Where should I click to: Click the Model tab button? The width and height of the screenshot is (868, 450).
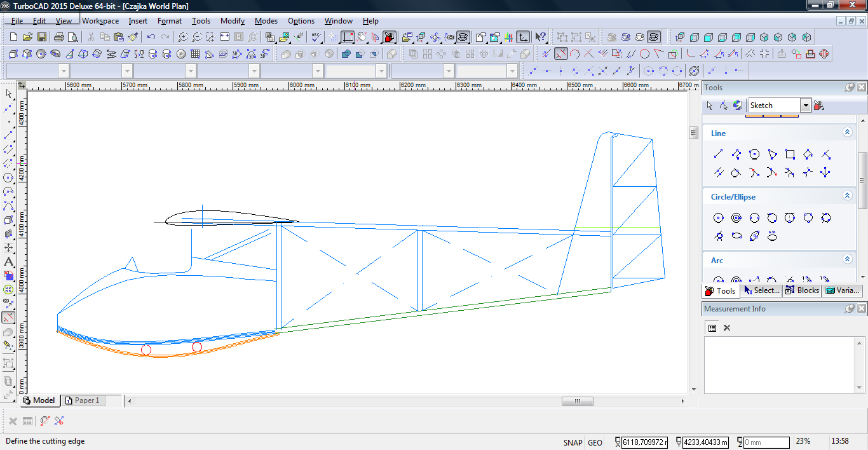pyautogui.click(x=39, y=400)
